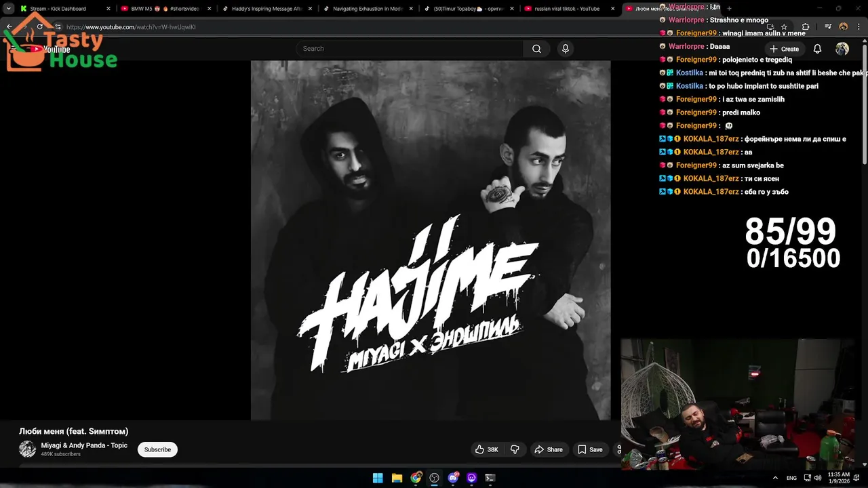This screenshot has height=488, width=868.
Task: Click the more actions button beside Save
Action: 618,449
